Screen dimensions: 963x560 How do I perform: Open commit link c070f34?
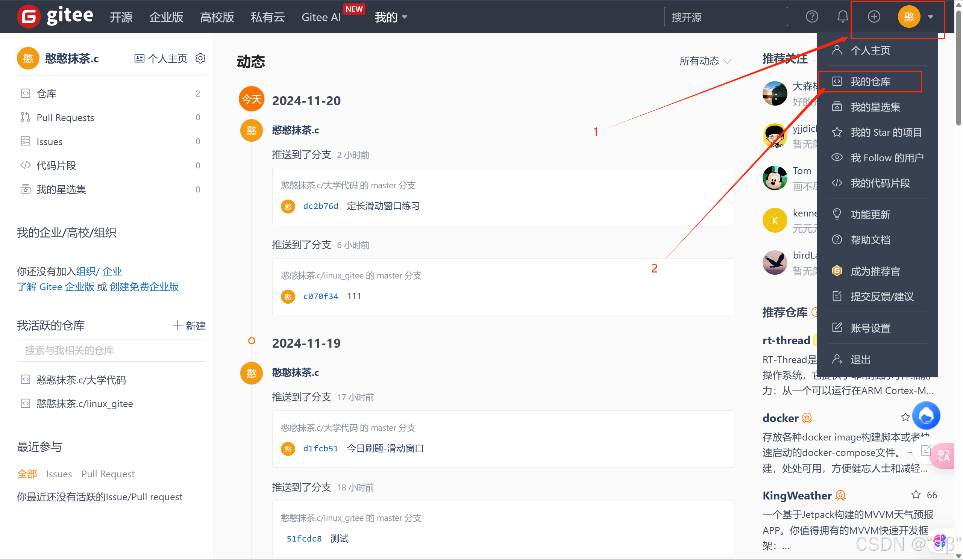click(320, 296)
